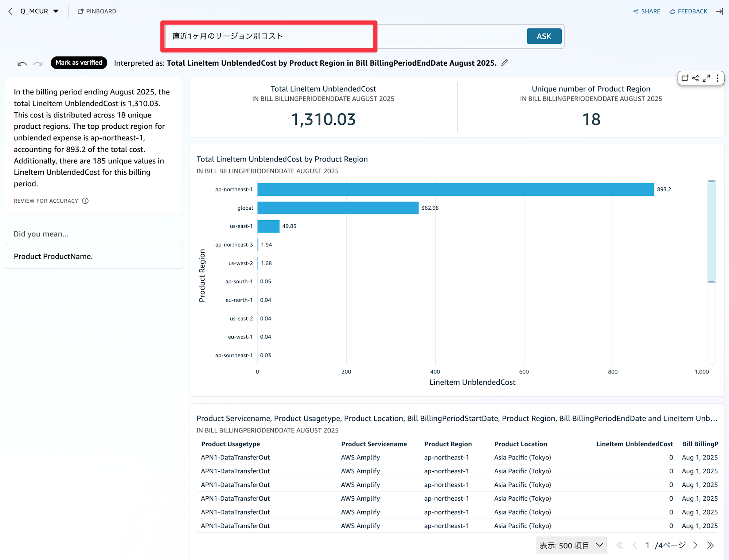Jump to the last table page
This screenshot has height=560, width=729.
point(710,545)
